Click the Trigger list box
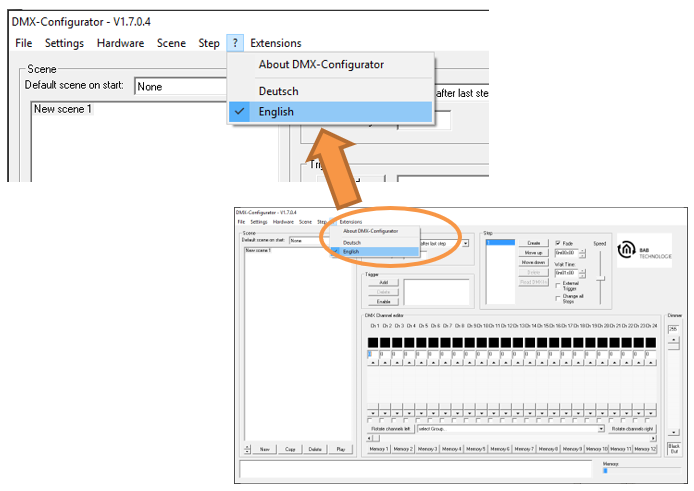 coord(436,292)
